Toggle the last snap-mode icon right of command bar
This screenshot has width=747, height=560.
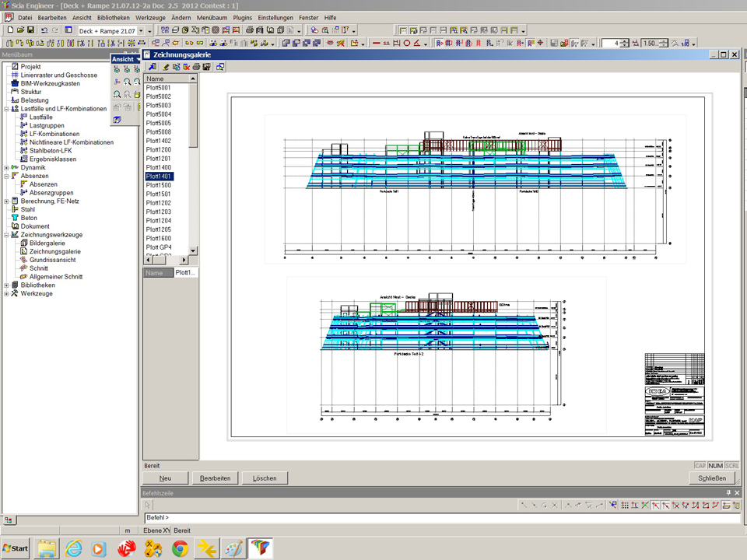735,506
